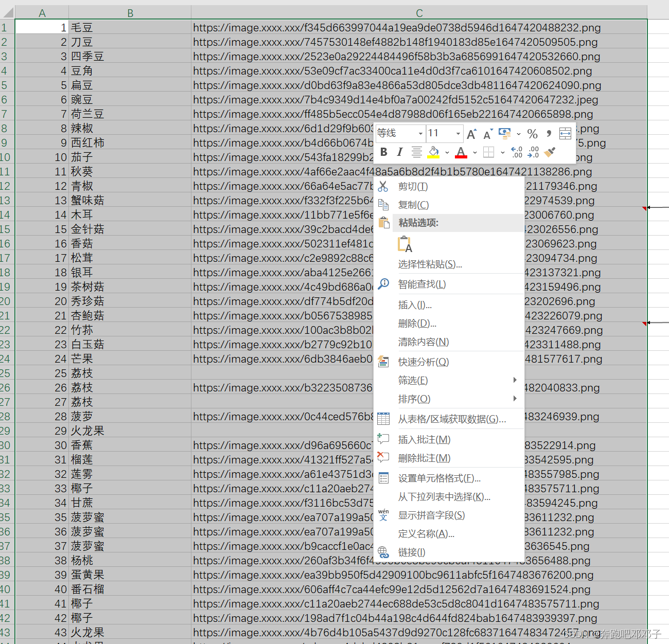Click cell containing 蛋黄果
Viewport: 669px width, 644px height.
coord(130,575)
